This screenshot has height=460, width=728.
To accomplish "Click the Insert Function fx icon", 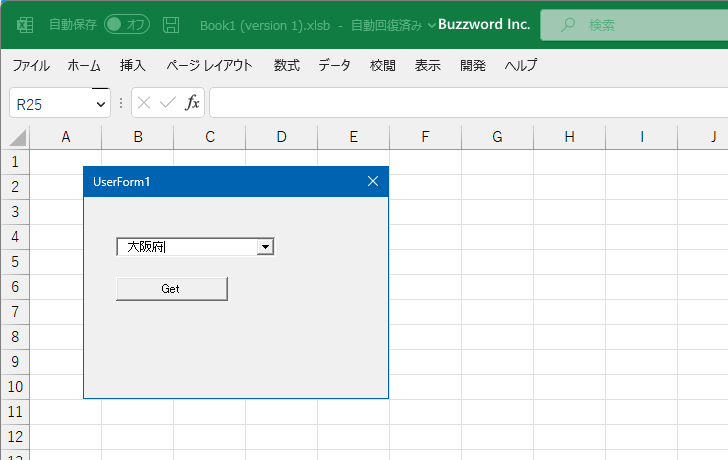I will coord(192,102).
